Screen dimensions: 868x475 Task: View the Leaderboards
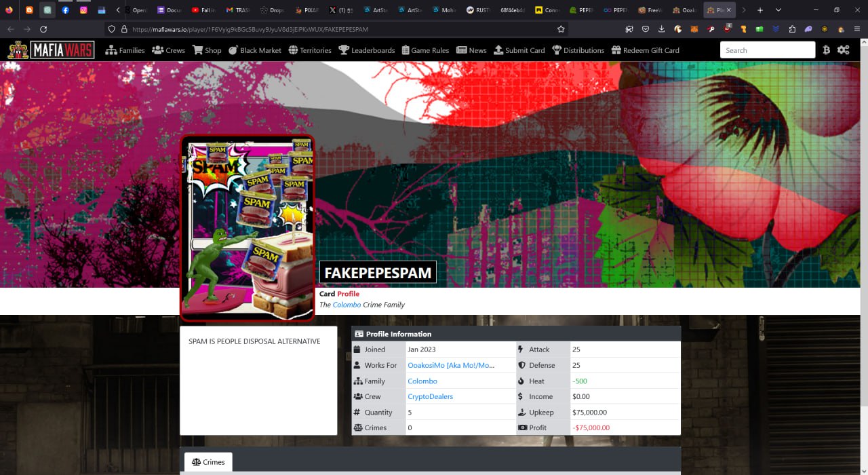(x=367, y=50)
